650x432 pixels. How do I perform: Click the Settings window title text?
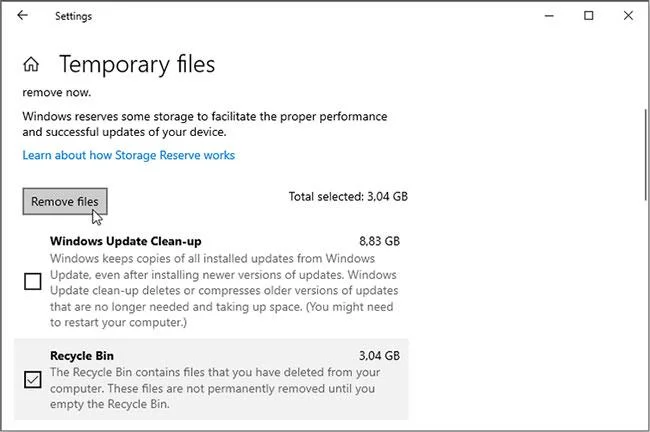pos(73,16)
